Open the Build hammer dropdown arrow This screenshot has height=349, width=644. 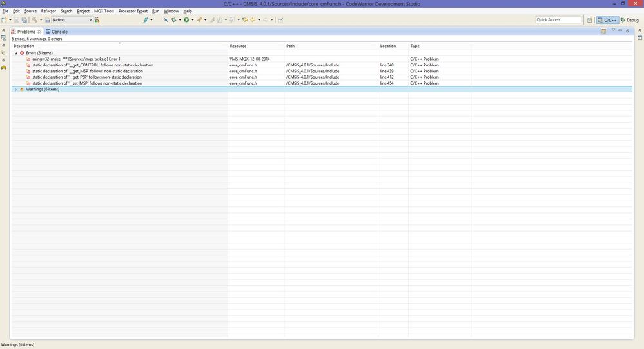41,20
